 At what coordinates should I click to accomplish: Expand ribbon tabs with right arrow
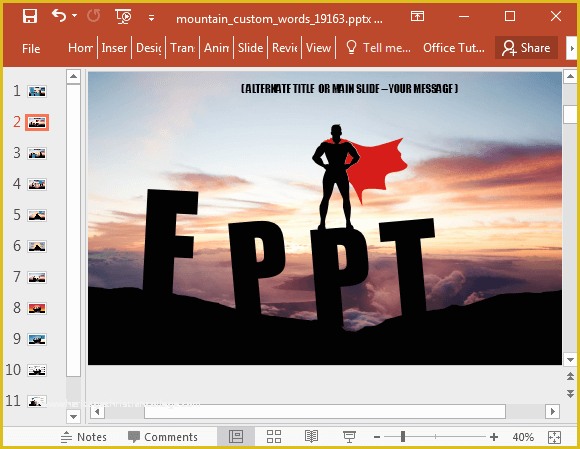(x=571, y=48)
